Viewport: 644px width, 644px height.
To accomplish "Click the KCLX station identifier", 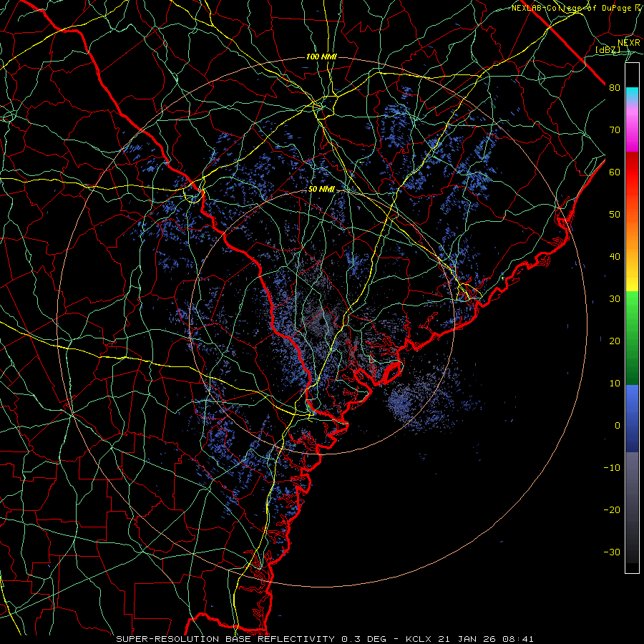I will (419, 639).
